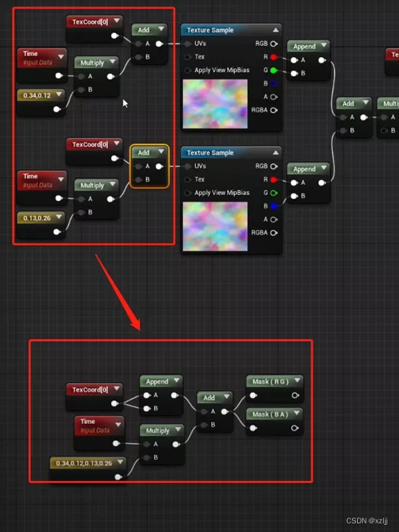Click the top Texture Sample RGB output pin

[x=274, y=43]
